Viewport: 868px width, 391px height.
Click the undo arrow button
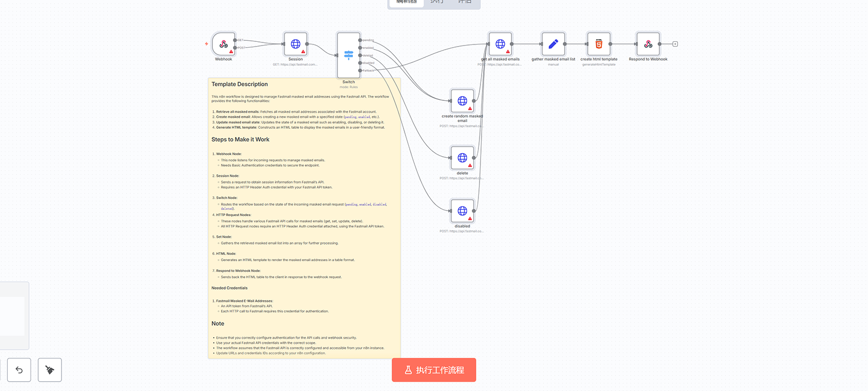pyautogui.click(x=19, y=370)
